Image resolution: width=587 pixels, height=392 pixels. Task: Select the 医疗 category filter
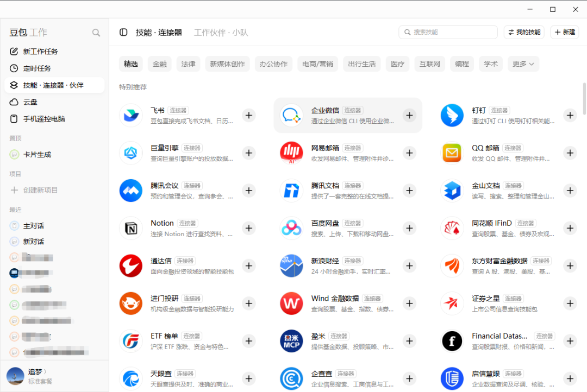[397, 64]
